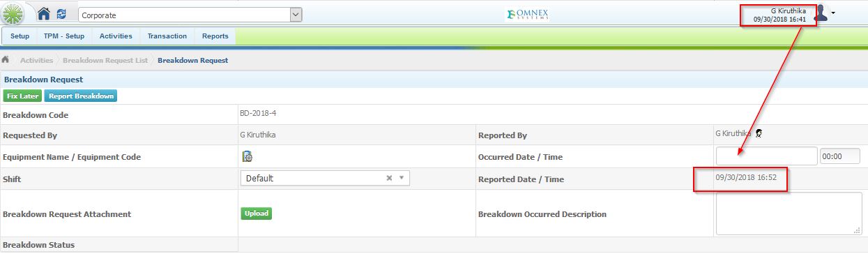Focus the Occurred Time 00:00 field
868x254 pixels.
[x=840, y=156]
